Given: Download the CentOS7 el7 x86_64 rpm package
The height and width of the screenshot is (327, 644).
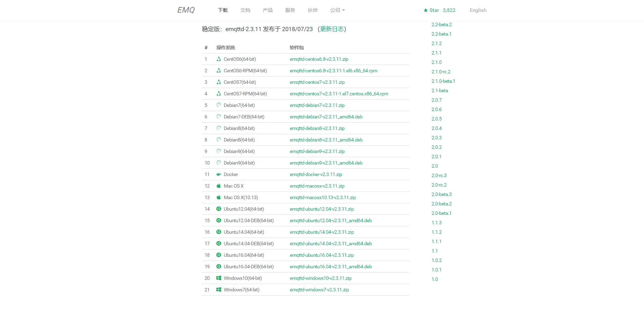Looking at the screenshot, I should [339, 94].
